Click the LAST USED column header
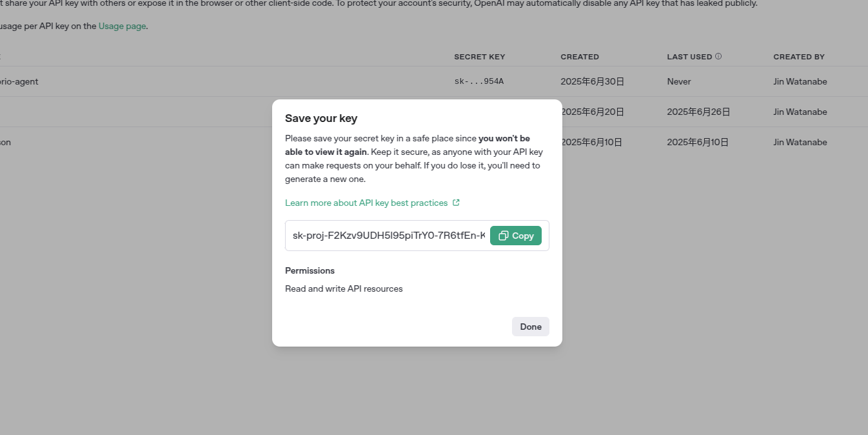Image resolution: width=868 pixels, height=435 pixels. coord(689,57)
